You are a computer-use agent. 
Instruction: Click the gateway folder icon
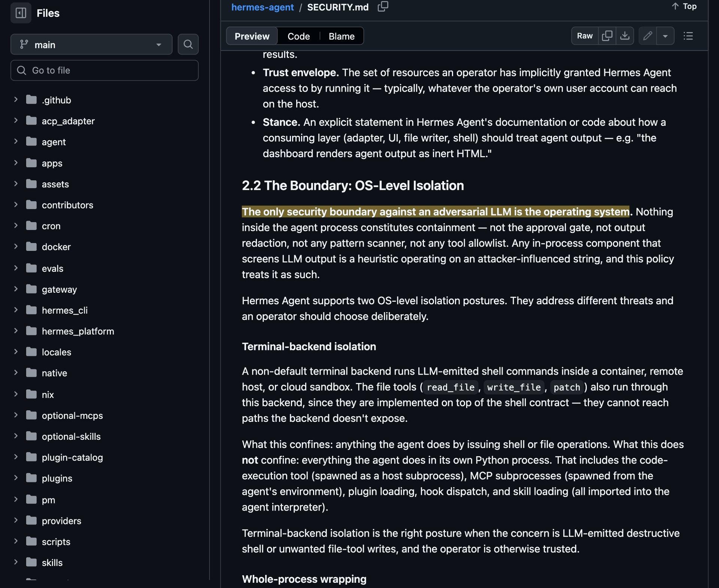click(x=31, y=289)
